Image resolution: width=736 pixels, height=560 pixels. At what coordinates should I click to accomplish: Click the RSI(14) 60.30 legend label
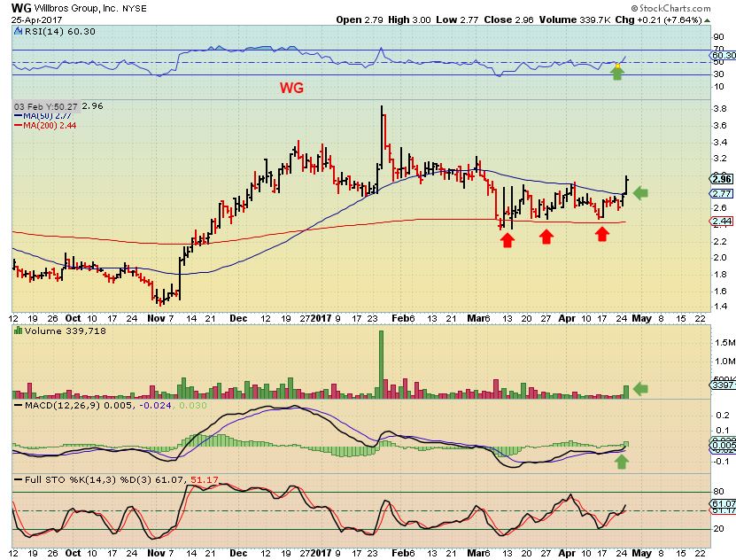pyautogui.click(x=59, y=31)
